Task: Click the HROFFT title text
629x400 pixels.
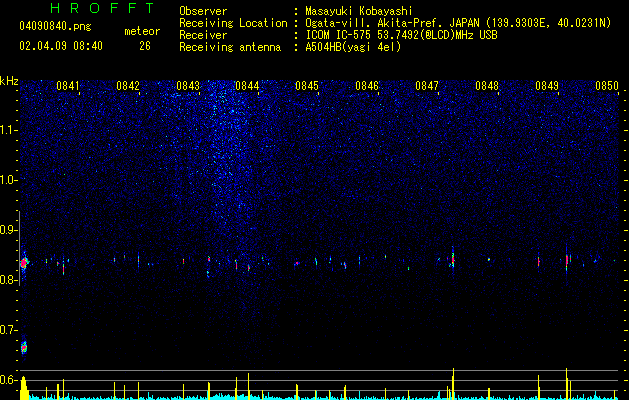Action: coord(103,8)
